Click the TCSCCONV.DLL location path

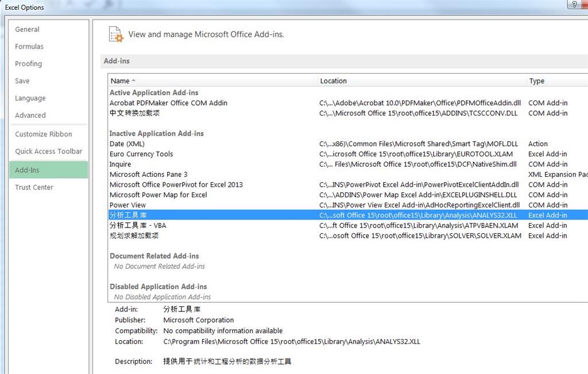tap(419, 113)
